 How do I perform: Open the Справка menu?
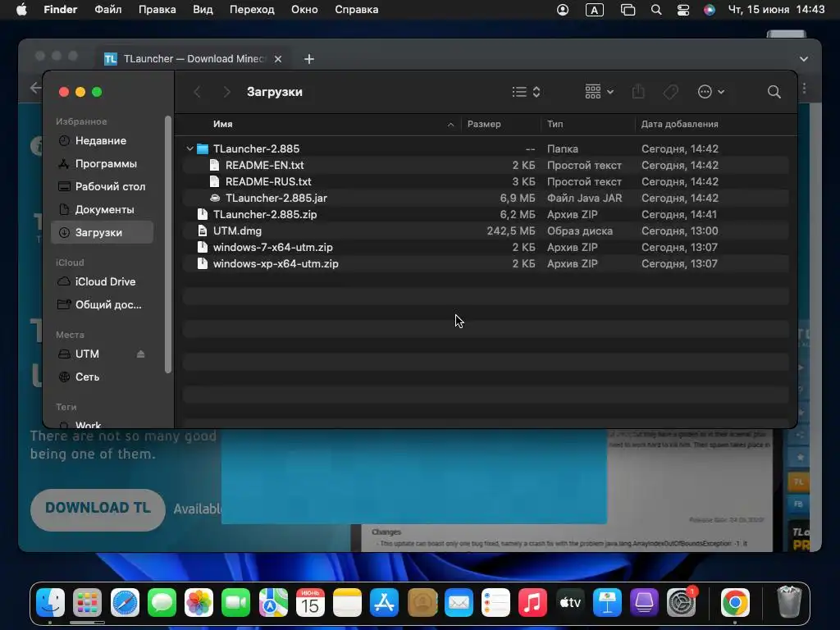pyautogui.click(x=356, y=10)
